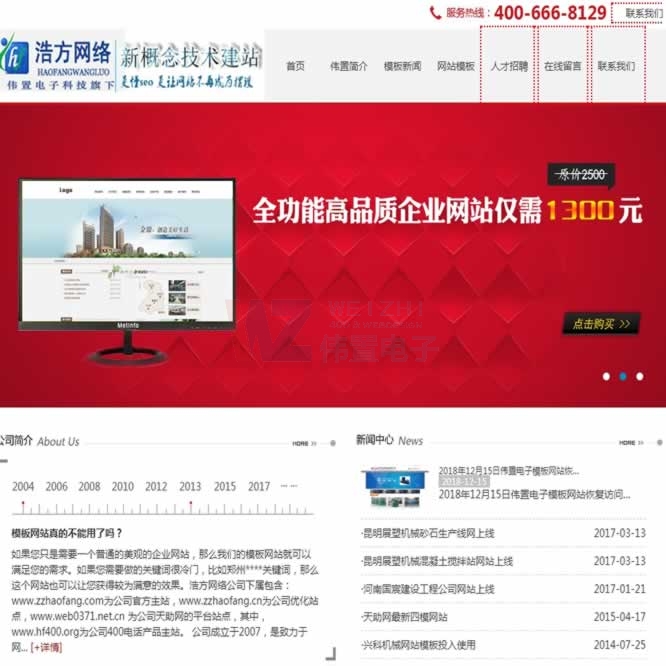Select the last white carousel dot
This screenshot has width=666, height=666.
(x=640, y=376)
